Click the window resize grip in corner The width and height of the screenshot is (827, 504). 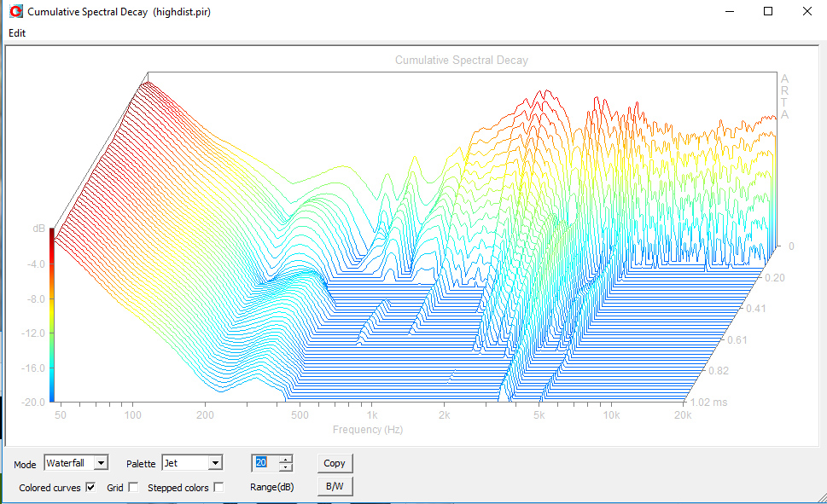821,497
